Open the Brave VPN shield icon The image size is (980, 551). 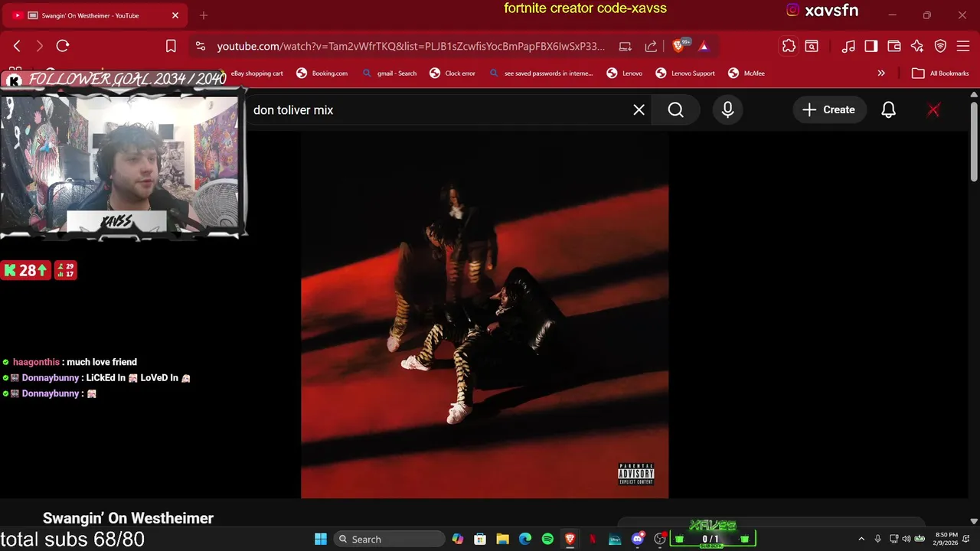coord(940,47)
